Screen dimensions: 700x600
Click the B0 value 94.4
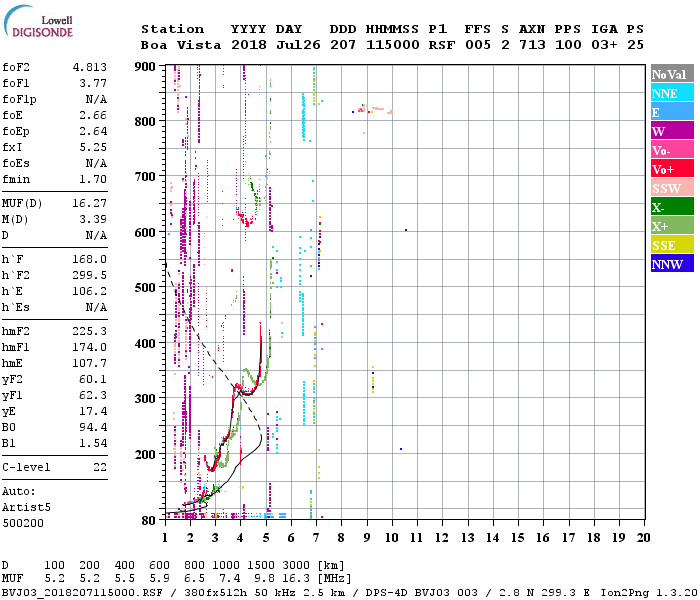click(93, 427)
